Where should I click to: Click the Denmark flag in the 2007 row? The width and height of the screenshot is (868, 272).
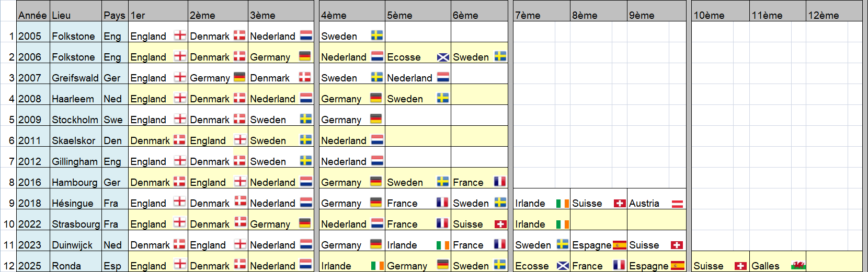[x=305, y=77]
